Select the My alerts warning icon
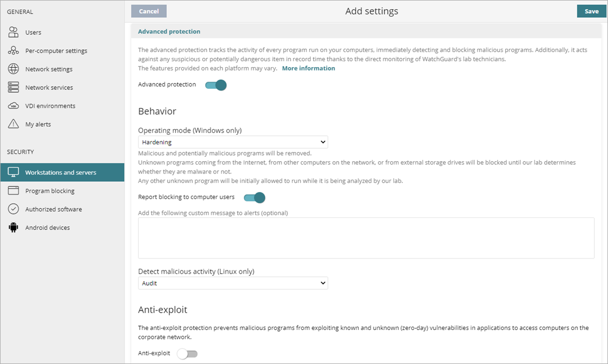Screen dimensions: 608x364 (x=13, y=124)
